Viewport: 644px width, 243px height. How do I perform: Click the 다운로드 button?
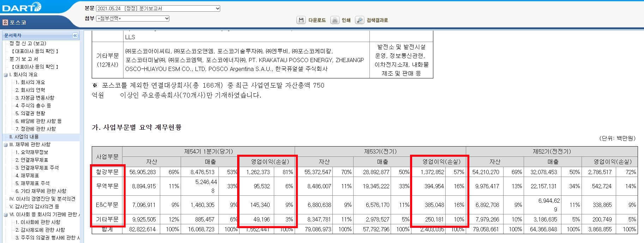317,20
